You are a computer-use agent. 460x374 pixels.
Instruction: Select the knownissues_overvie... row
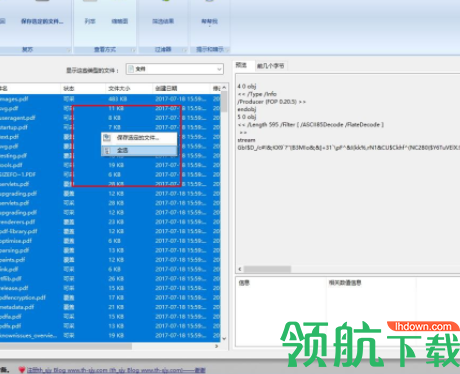[x=110, y=335]
